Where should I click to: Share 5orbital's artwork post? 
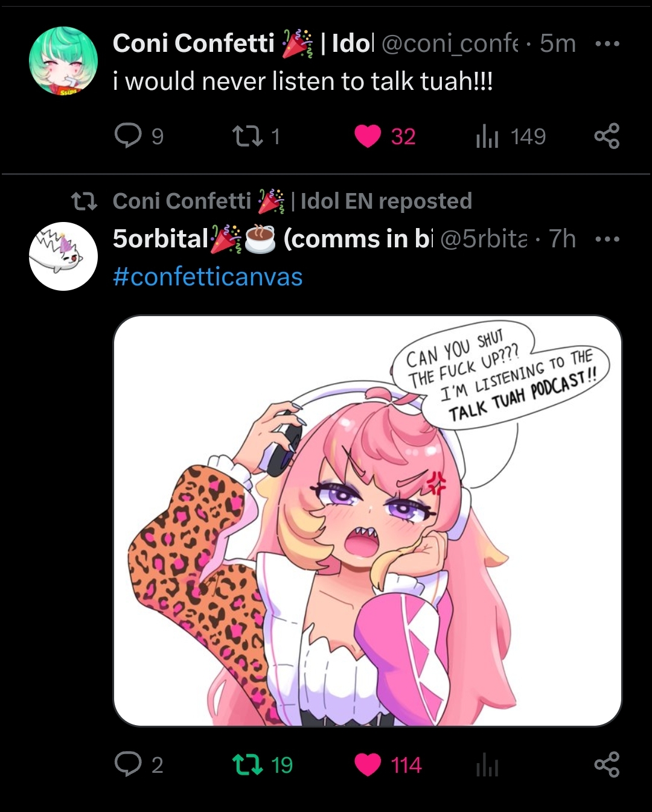606,764
